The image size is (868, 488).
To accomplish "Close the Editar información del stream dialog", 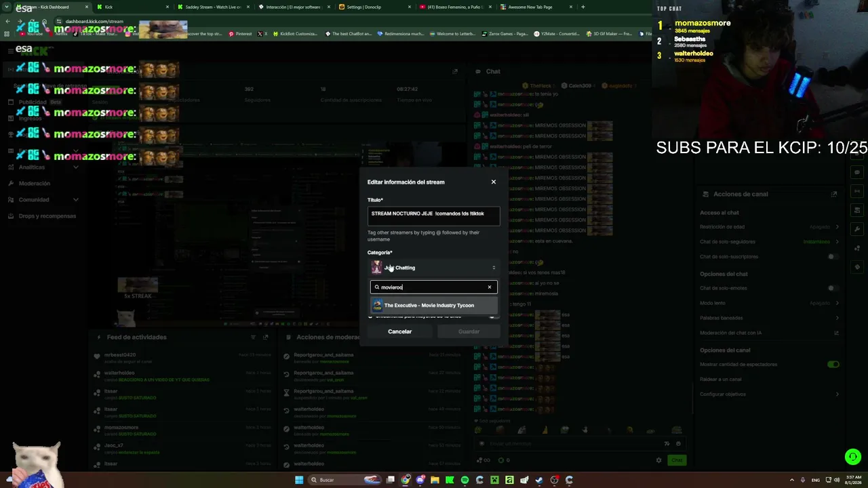I will (x=494, y=182).
